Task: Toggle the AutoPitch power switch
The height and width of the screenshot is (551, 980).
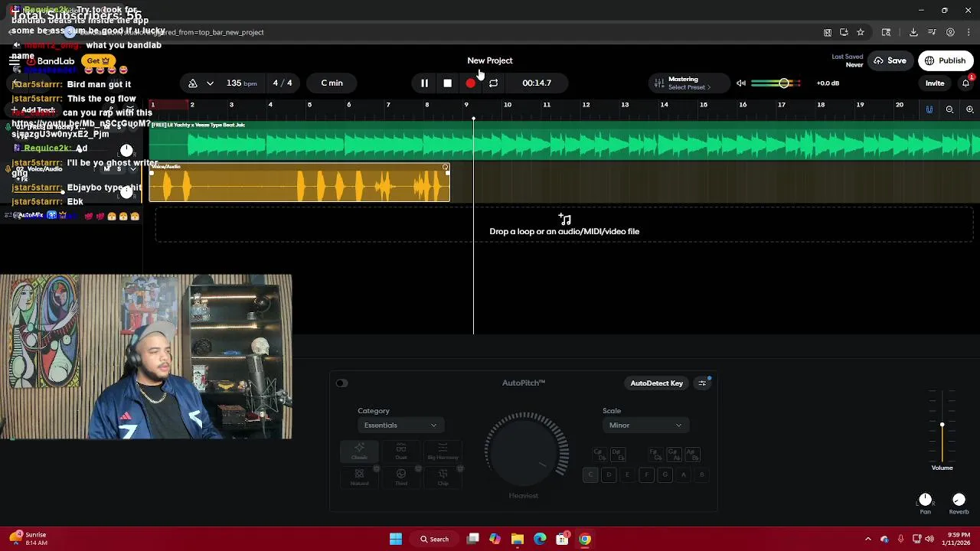Action: coord(341,383)
